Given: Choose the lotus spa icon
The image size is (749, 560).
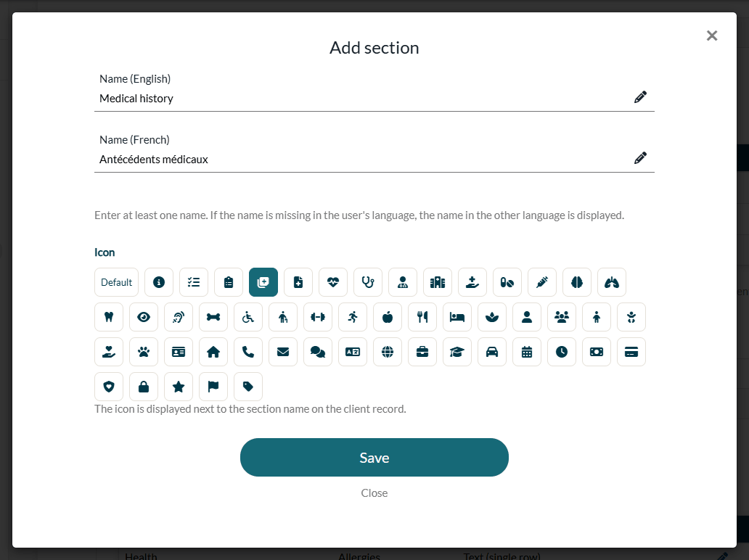Looking at the screenshot, I should click(492, 317).
